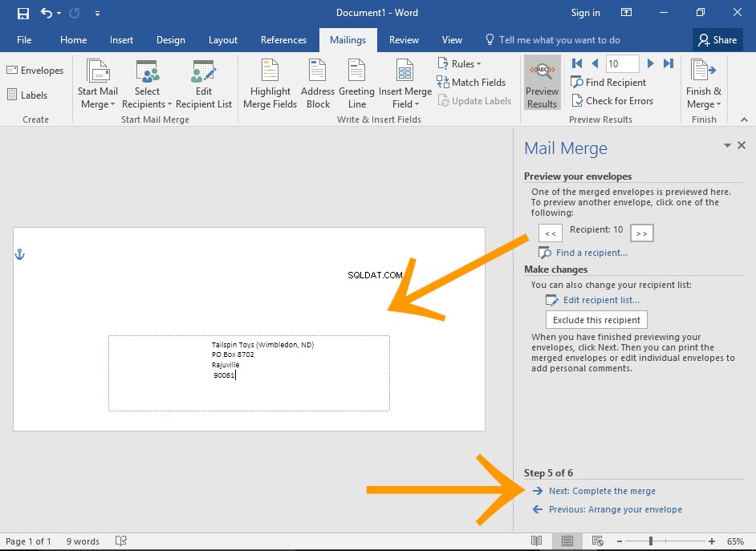The height and width of the screenshot is (551, 756).
Task: Go to the next record arrow
Action: [x=650, y=63]
